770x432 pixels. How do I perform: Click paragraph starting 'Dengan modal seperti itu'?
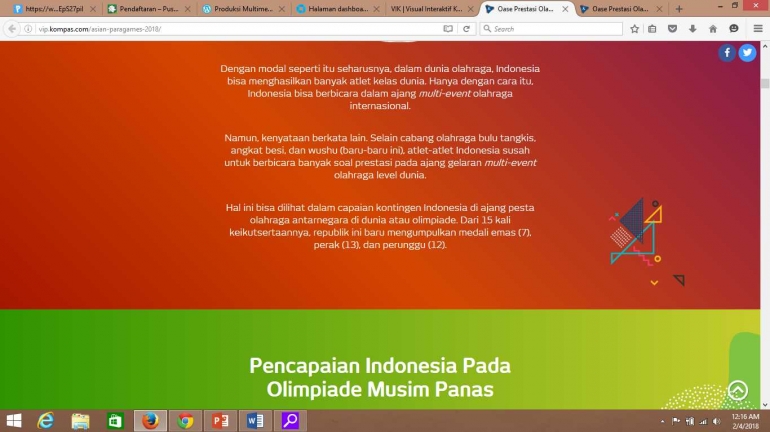(x=380, y=87)
